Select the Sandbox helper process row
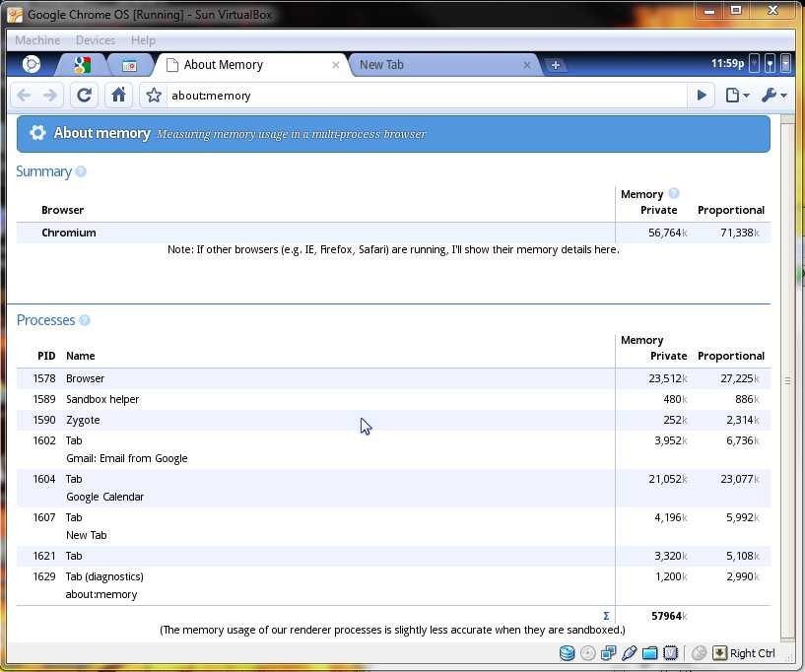 tap(393, 399)
